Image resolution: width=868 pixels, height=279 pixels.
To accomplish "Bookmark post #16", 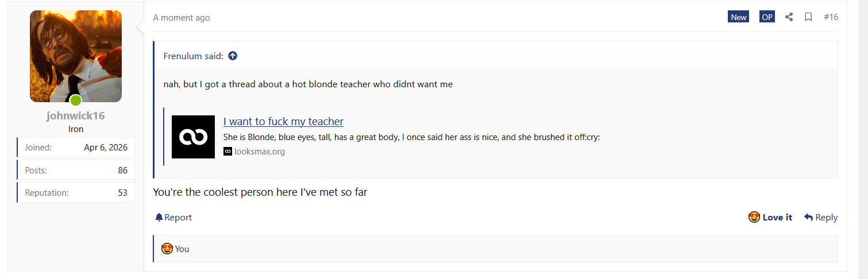I will coord(808,17).
